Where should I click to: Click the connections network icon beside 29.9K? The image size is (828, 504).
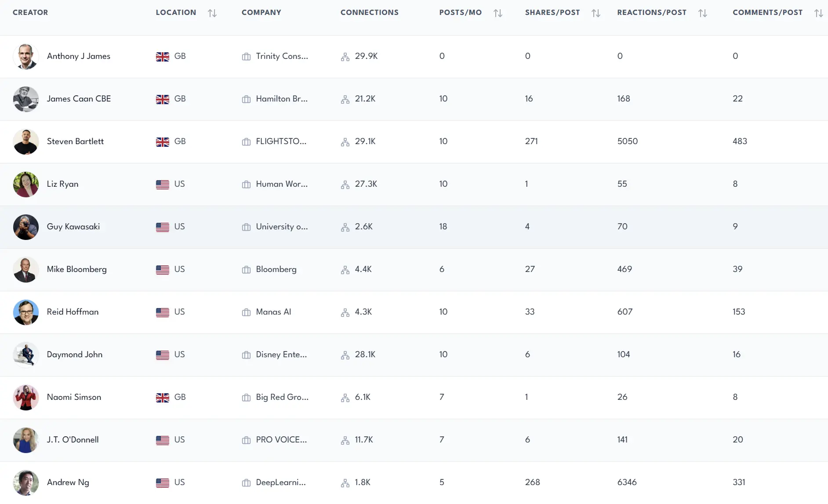click(345, 57)
